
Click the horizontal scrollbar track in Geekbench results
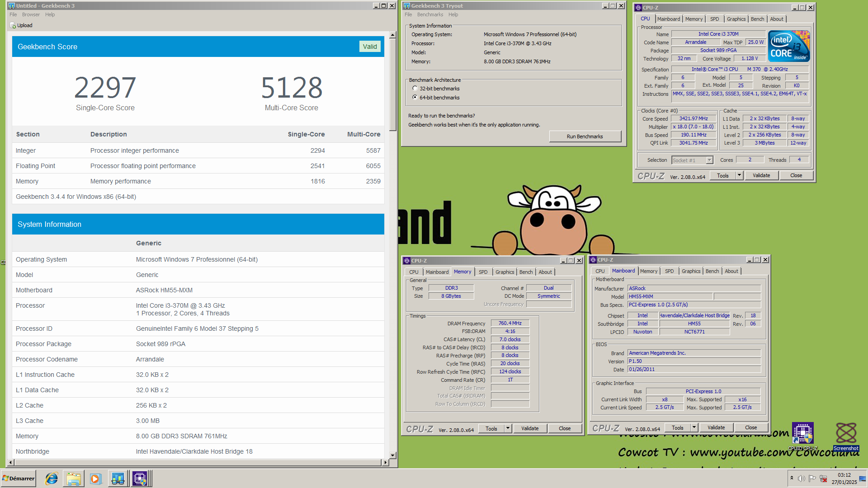tap(198, 462)
